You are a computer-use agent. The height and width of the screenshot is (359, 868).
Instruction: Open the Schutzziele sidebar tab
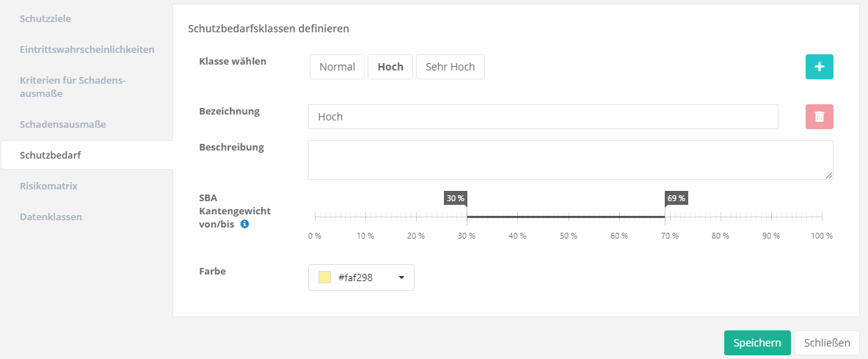click(45, 18)
